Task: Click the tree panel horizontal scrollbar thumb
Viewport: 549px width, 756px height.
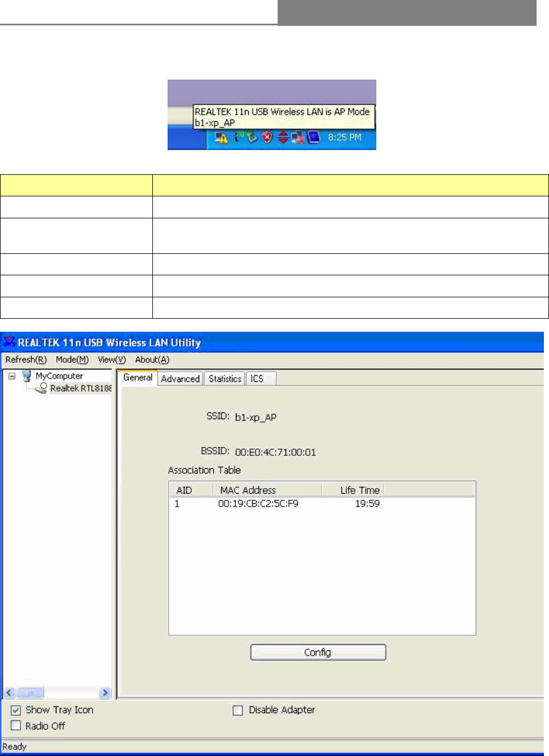Action: (x=30, y=692)
